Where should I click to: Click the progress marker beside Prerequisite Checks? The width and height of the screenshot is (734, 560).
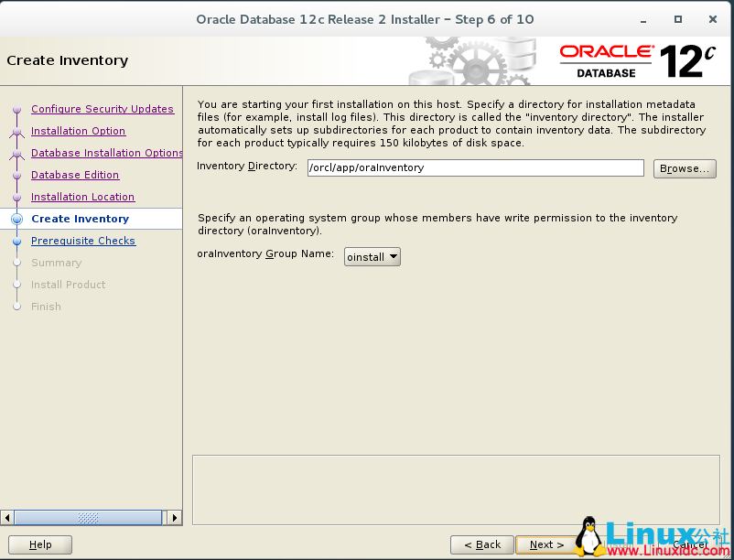point(16,241)
